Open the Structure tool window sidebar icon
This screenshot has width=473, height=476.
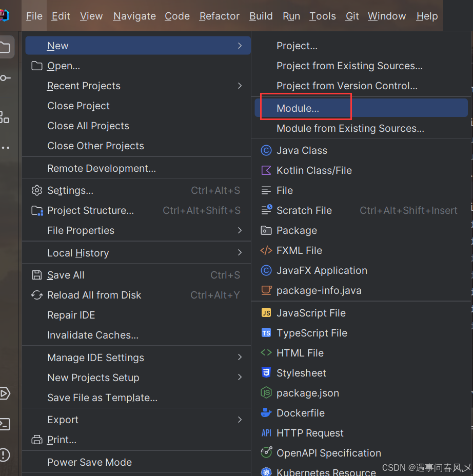click(x=4, y=117)
